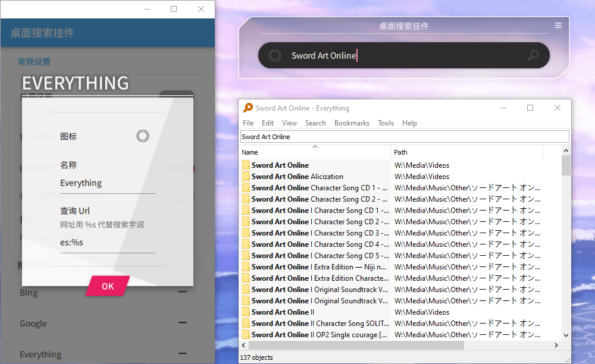The width and height of the screenshot is (595, 364).
Task: Remove the Bing engine with its minus icon
Action: [183, 291]
